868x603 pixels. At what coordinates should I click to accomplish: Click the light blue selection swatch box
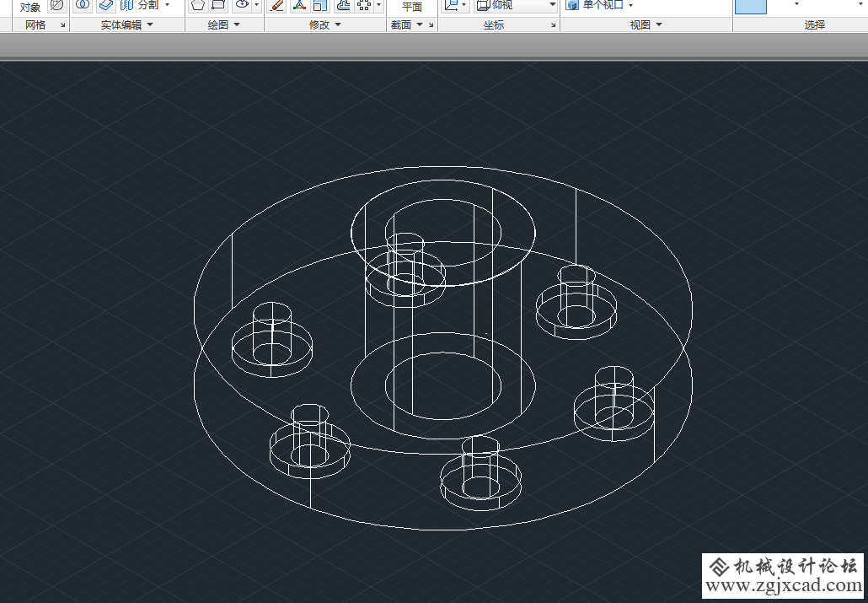tap(751, 5)
